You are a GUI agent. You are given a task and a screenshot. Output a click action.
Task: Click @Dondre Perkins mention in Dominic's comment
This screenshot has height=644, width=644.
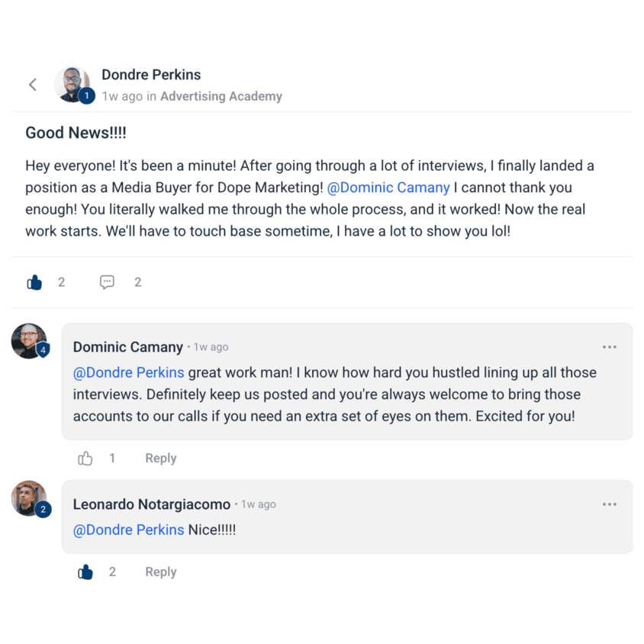128,373
